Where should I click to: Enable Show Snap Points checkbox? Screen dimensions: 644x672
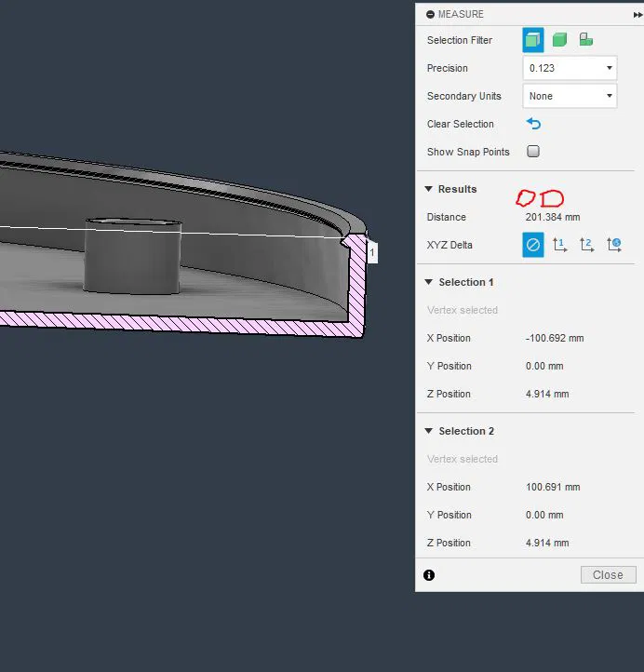click(533, 152)
